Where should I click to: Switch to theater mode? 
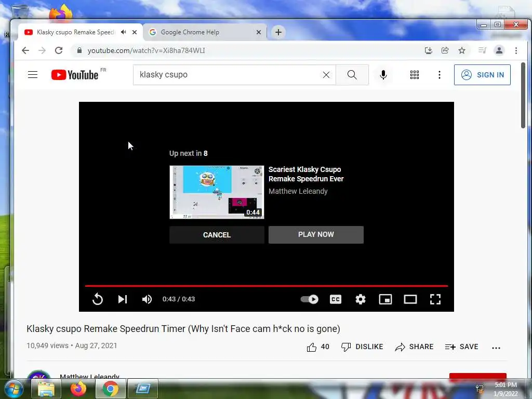click(410, 299)
